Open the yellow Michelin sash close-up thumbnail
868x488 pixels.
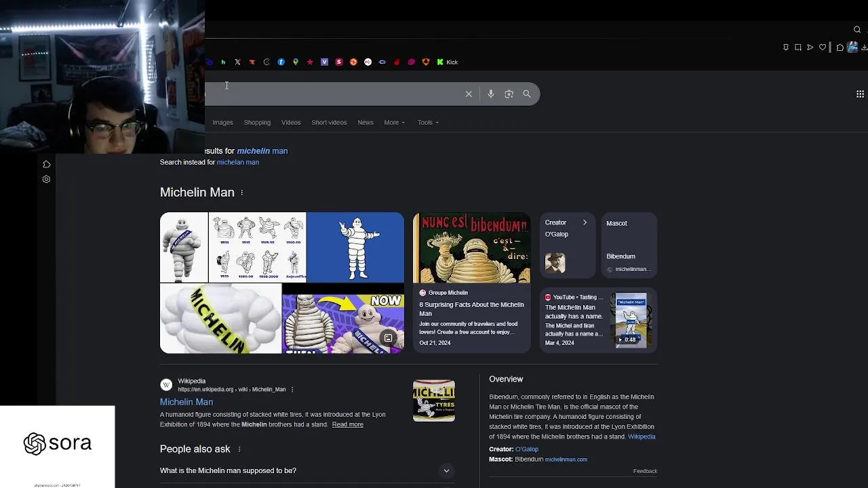pos(220,319)
